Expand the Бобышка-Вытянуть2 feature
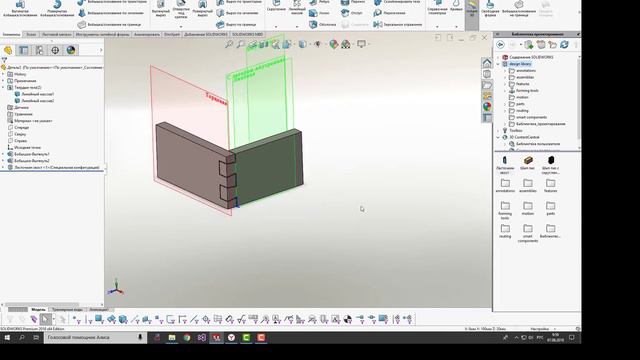The width and height of the screenshot is (640, 360). 3,161
